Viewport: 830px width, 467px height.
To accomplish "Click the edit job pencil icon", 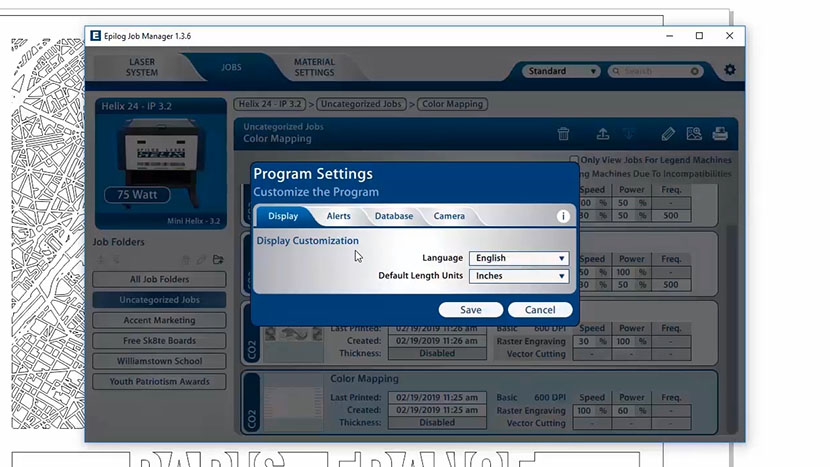I will coord(668,134).
